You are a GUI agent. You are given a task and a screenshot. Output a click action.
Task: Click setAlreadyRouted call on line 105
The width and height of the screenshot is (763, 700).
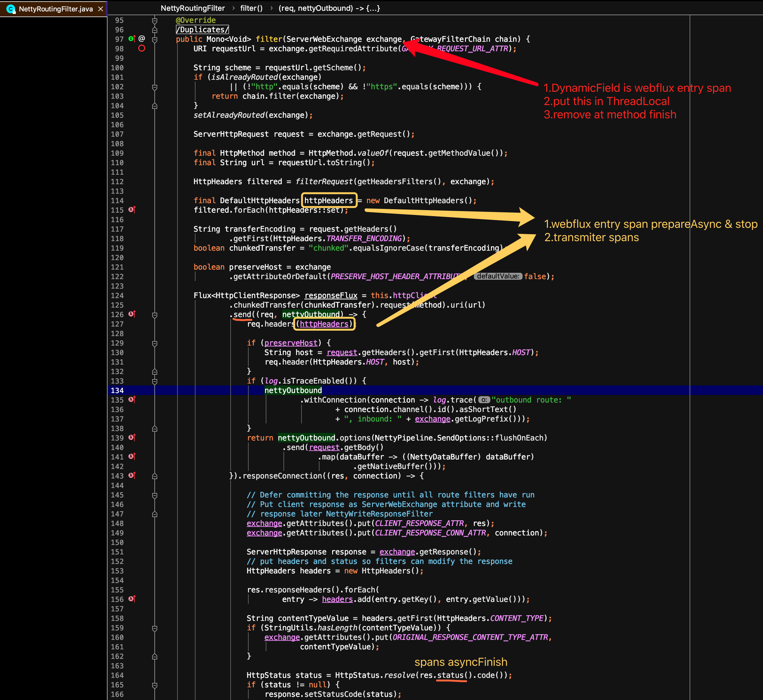click(229, 115)
